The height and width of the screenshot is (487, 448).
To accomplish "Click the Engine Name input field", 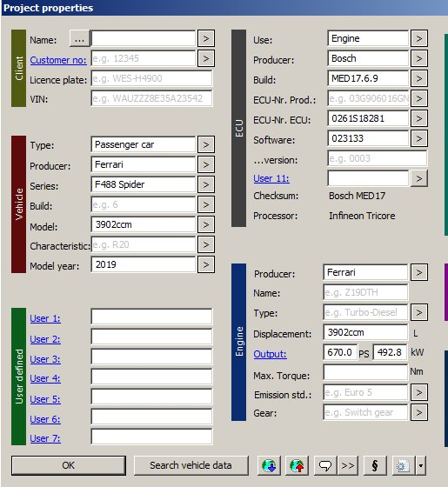I will point(365,292).
